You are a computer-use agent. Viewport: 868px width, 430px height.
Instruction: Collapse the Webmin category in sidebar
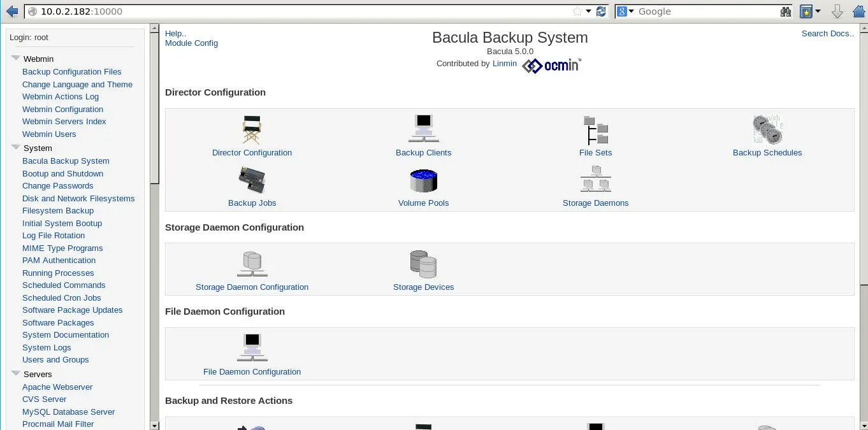click(x=16, y=58)
